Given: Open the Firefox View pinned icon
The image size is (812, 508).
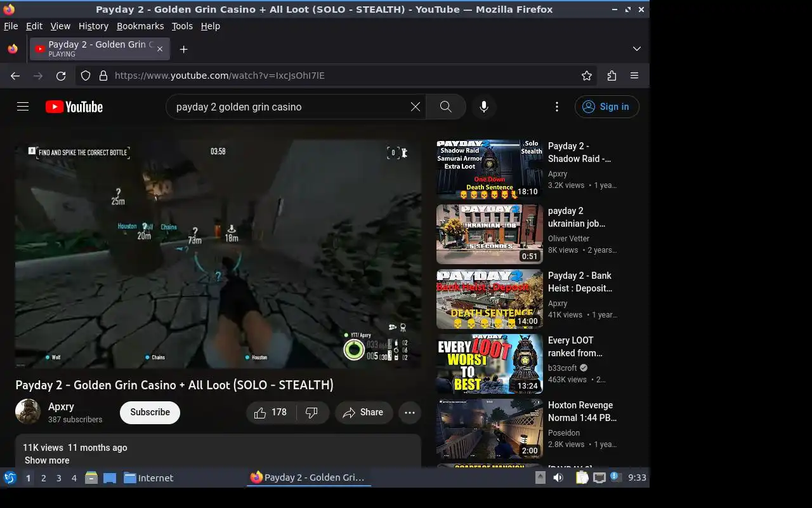Looking at the screenshot, I should pos(13,49).
